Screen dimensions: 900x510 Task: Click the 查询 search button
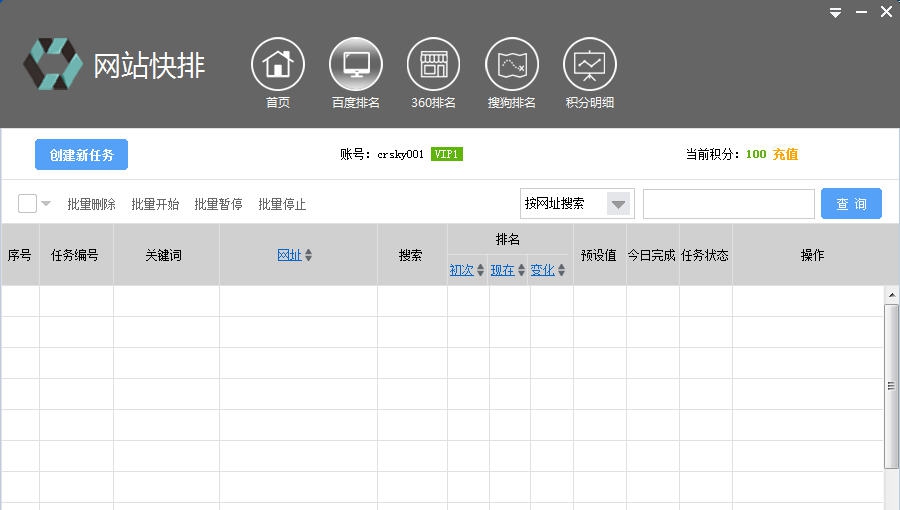(x=851, y=204)
